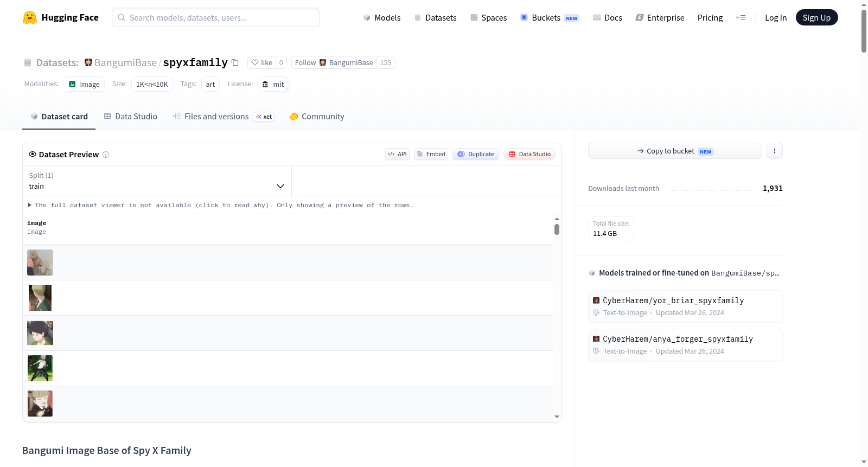Click the art tag
868x467 pixels.
[210, 84]
